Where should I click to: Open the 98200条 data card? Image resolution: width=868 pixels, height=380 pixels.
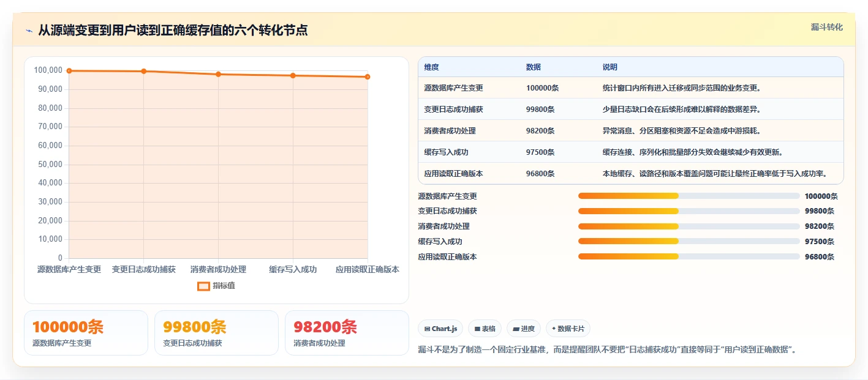(x=347, y=333)
